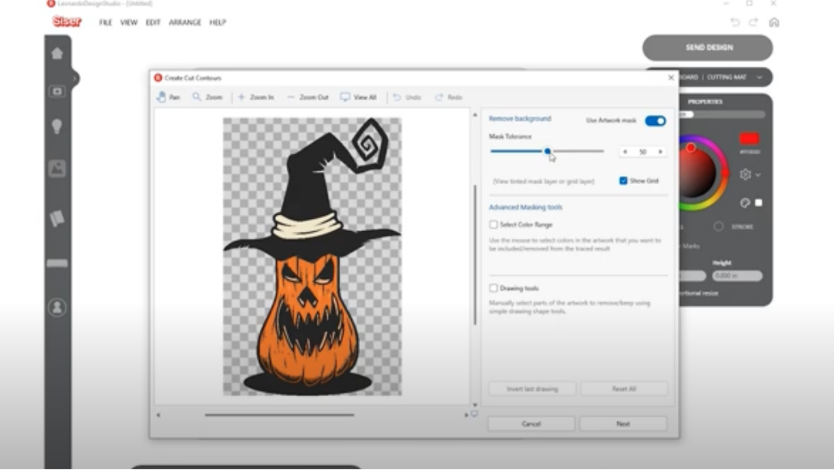Image resolution: width=834 pixels, height=470 pixels.
Task: Click Zoom In in the contour toolbar
Action: [x=255, y=97]
